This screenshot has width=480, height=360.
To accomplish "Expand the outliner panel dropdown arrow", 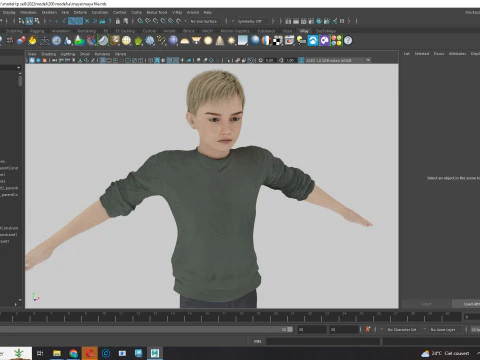I will [x=18, y=68].
